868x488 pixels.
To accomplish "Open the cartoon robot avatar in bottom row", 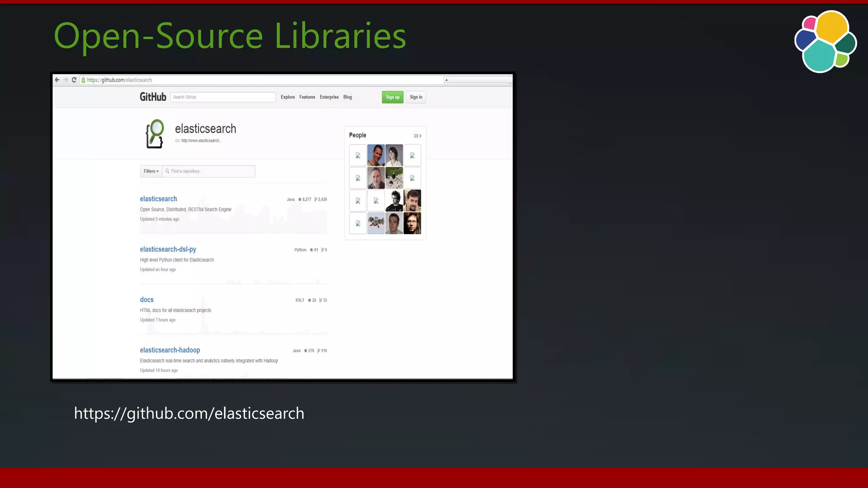I will tap(376, 223).
